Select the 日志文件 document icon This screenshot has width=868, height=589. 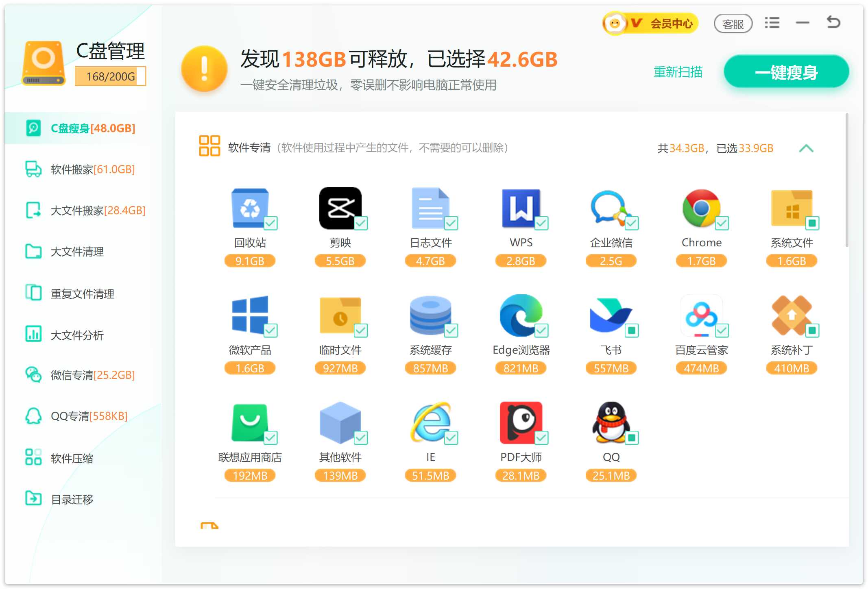point(430,208)
